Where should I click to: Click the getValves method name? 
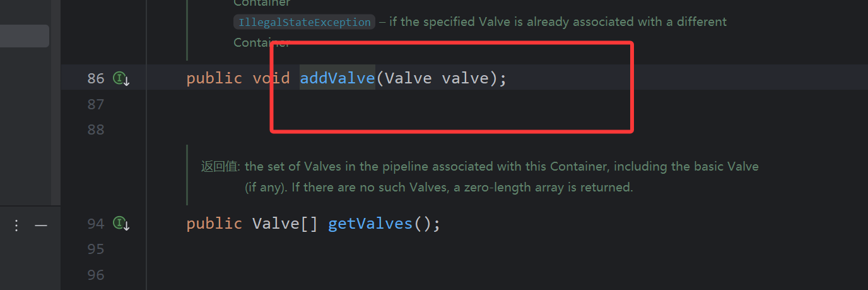tap(370, 224)
